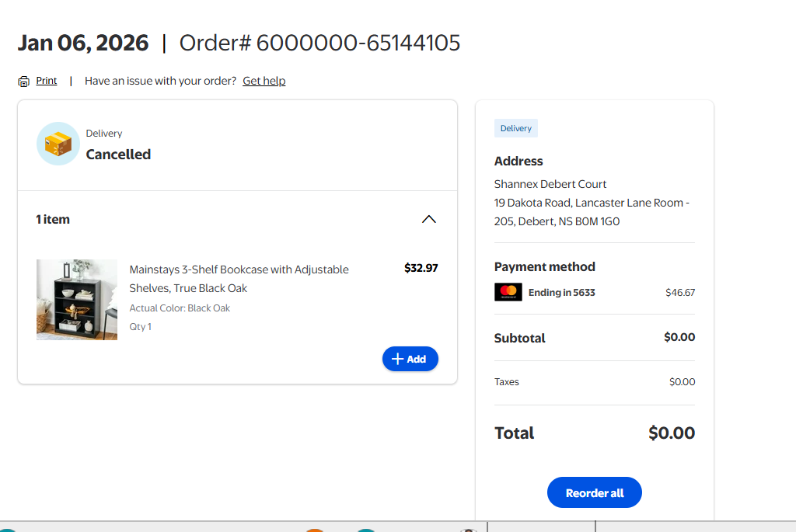The height and width of the screenshot is (532, 796).
Task: Click the Delivery badge above Address
Action: (x=516, y=128)
